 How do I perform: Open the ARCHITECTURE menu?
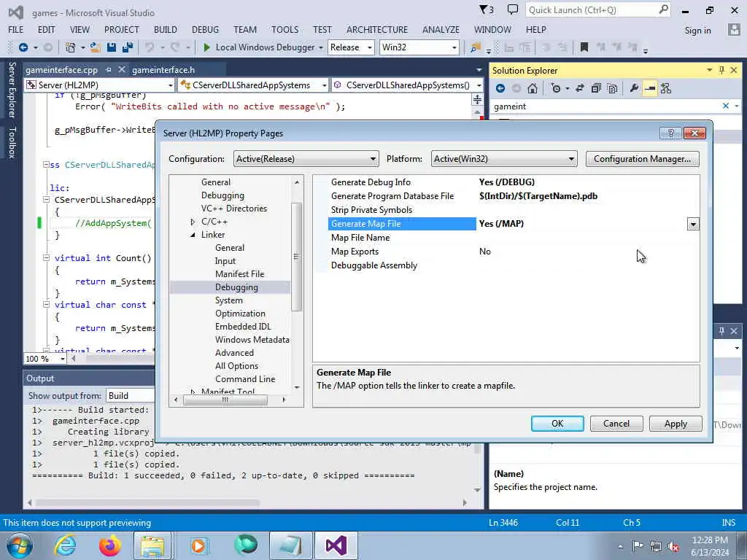[377, 29]
